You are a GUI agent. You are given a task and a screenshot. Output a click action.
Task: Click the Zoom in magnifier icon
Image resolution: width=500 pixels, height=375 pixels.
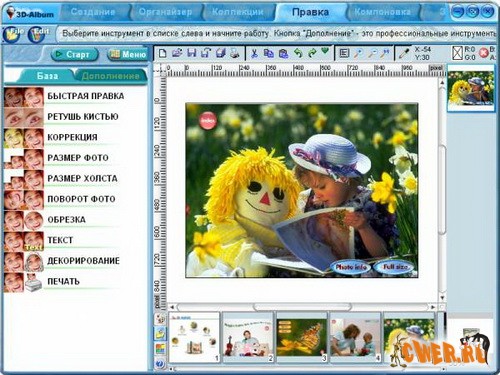(x=358, y=53)
